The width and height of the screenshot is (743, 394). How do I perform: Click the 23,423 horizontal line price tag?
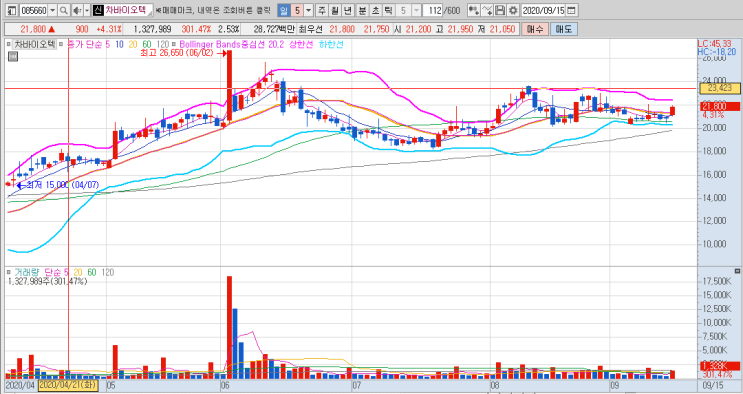(719, 88)
